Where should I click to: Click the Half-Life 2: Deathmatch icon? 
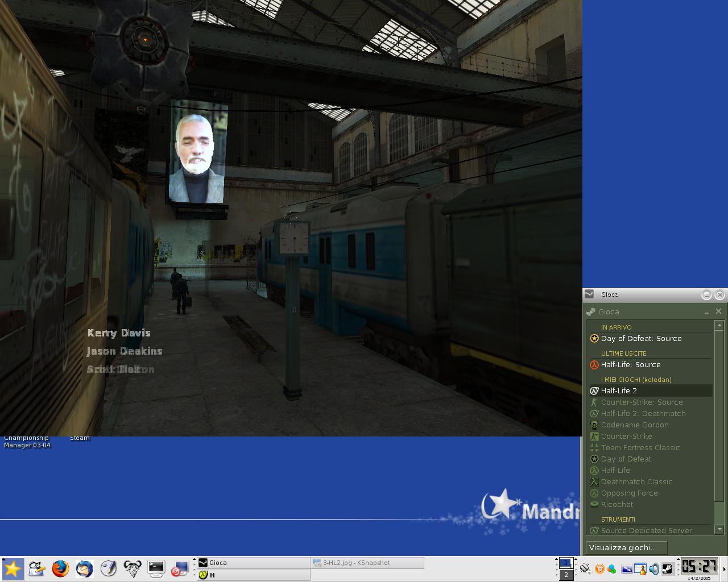point(594,413)
